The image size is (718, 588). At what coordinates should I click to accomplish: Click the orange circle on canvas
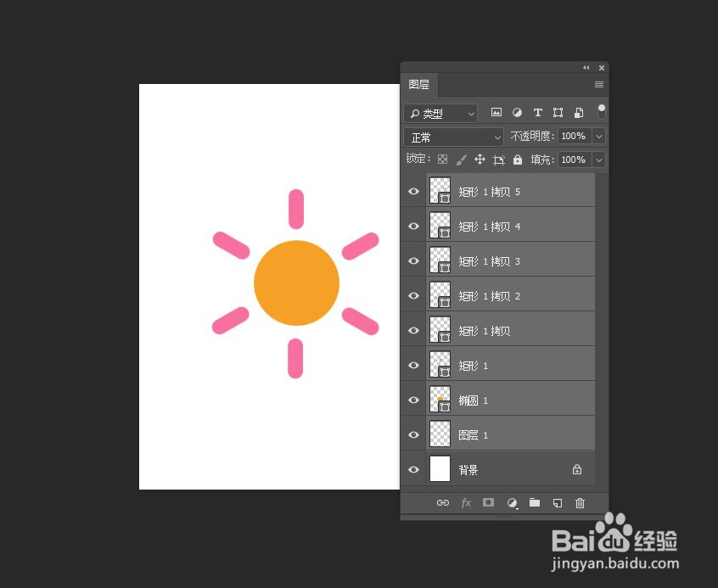[x=296, y=283]
